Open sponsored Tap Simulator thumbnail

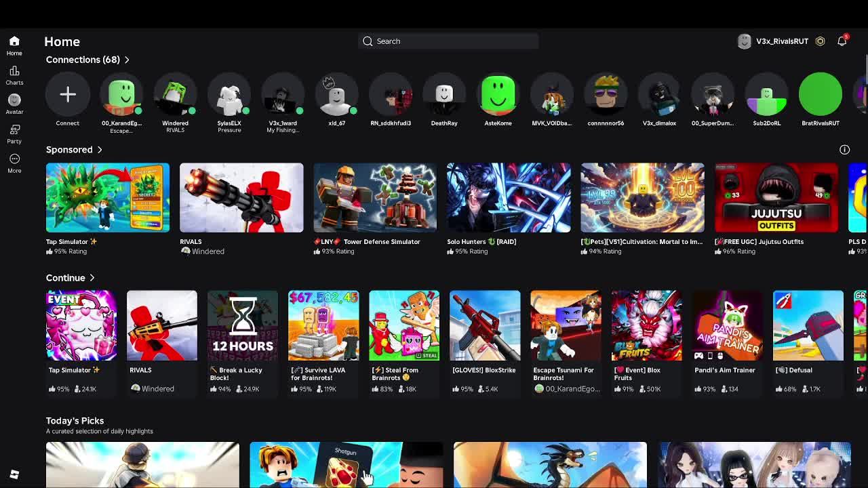[108, 197]
